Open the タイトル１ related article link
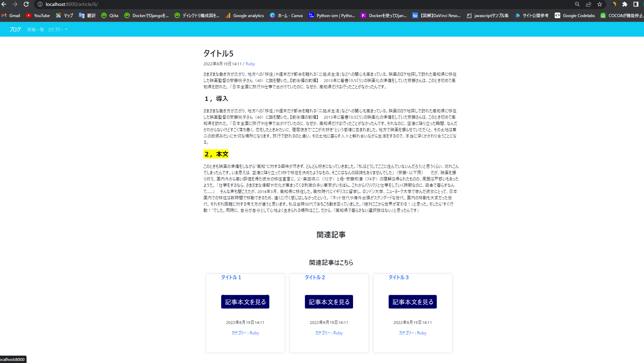This screenshot has width=644, height=363. click(x=231, y=277)
